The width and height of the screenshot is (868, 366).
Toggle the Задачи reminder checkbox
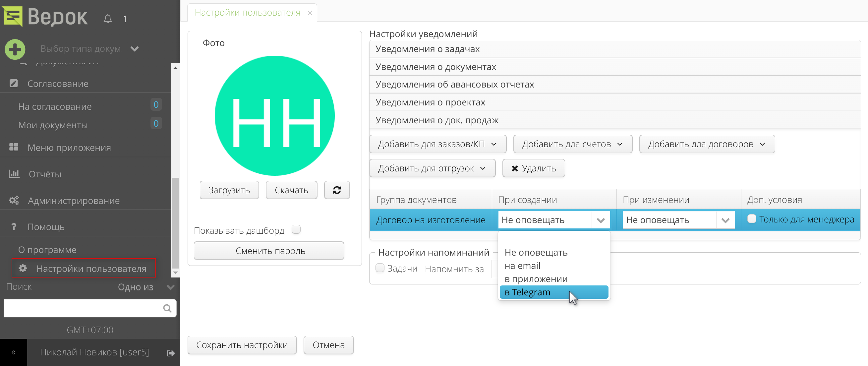[x=380, y=268]
